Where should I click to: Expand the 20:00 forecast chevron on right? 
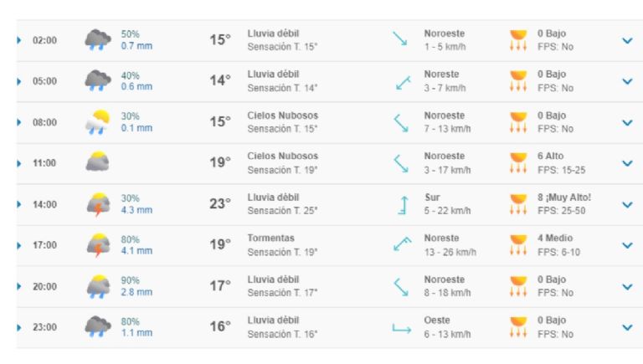click(x=627, y=286)
